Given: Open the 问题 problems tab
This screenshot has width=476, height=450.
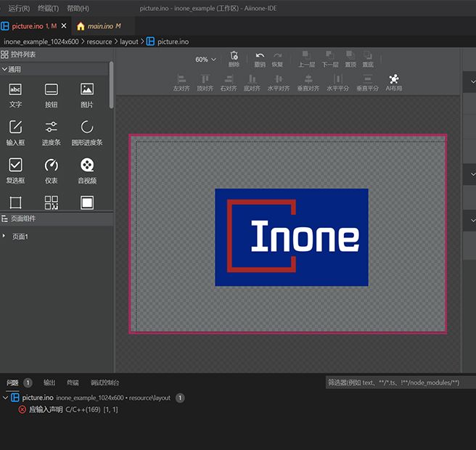Looking at the screenshot, I should 12,382.
